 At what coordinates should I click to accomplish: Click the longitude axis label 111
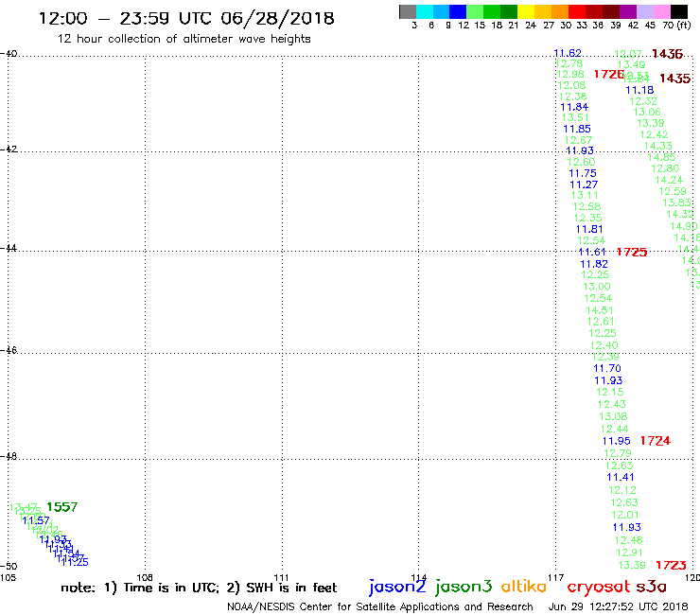281,577
